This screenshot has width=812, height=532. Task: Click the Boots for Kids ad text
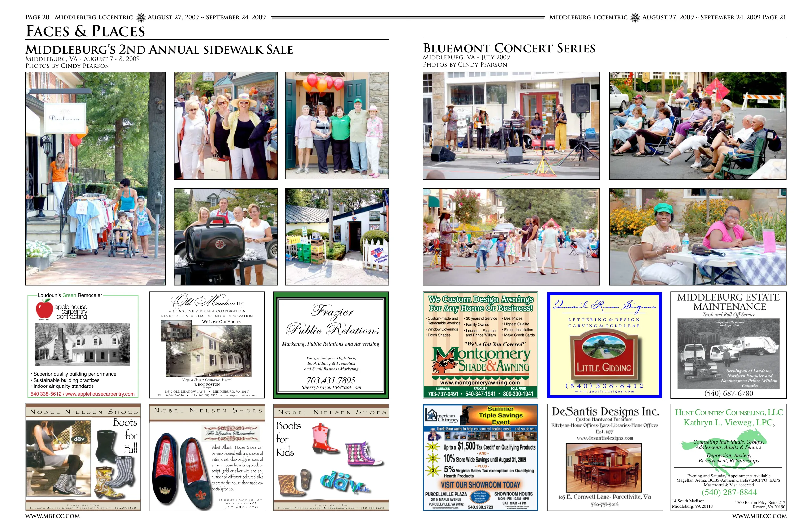pyautogui.click(x=288, y=439)
